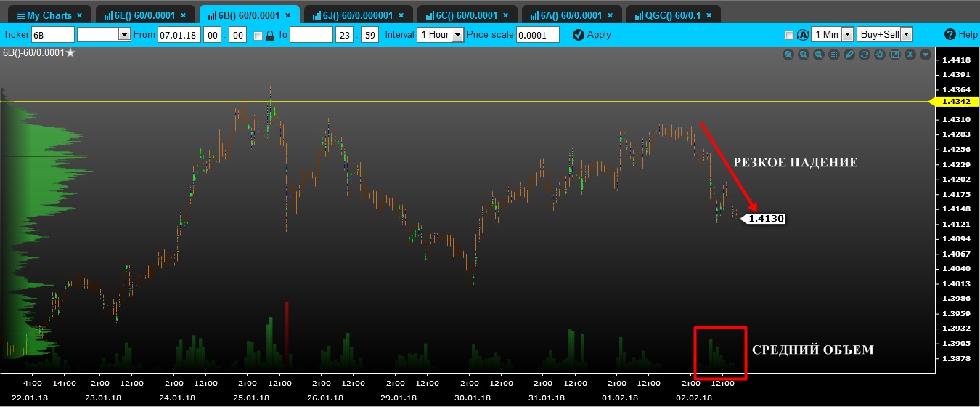Open the 1 Min refresh dropdown
This screenshot has width=980, height=407.
[833, 34]
